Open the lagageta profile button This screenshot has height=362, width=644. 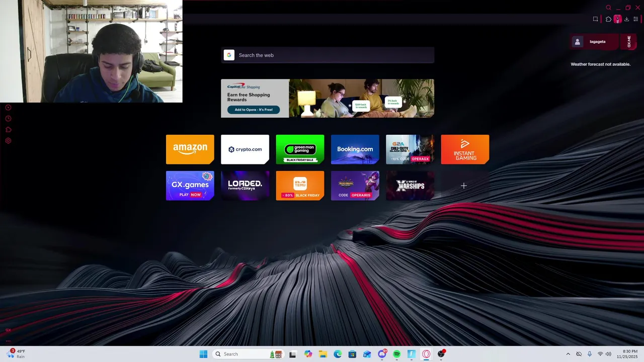pos(594,42)
